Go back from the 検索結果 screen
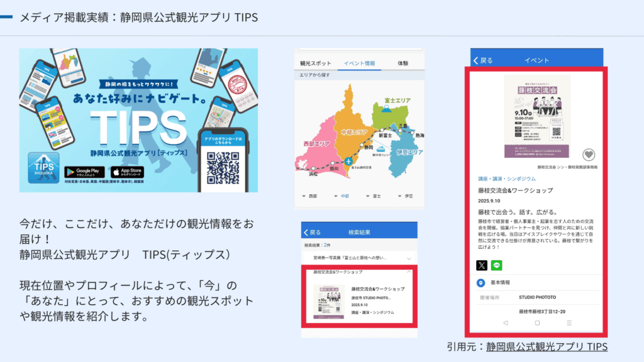The image size is (644, 362). (x=312, y=233)
